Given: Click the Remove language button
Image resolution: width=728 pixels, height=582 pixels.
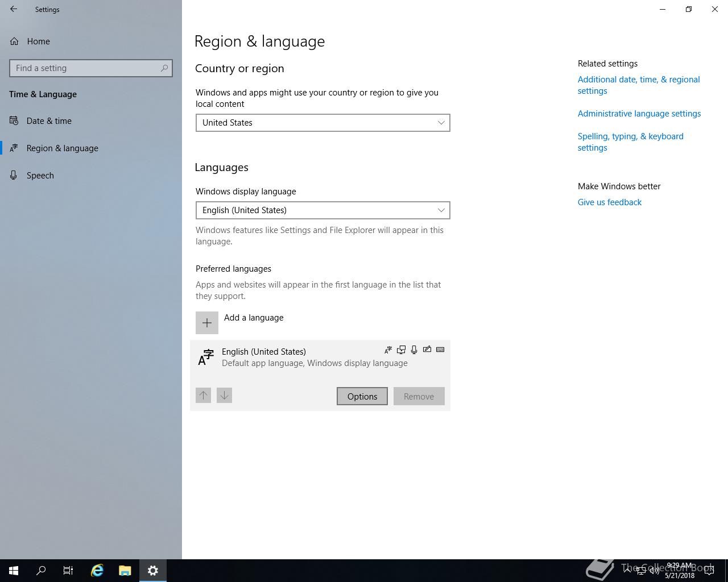Looking at the screenshot, I should (419, 396).
